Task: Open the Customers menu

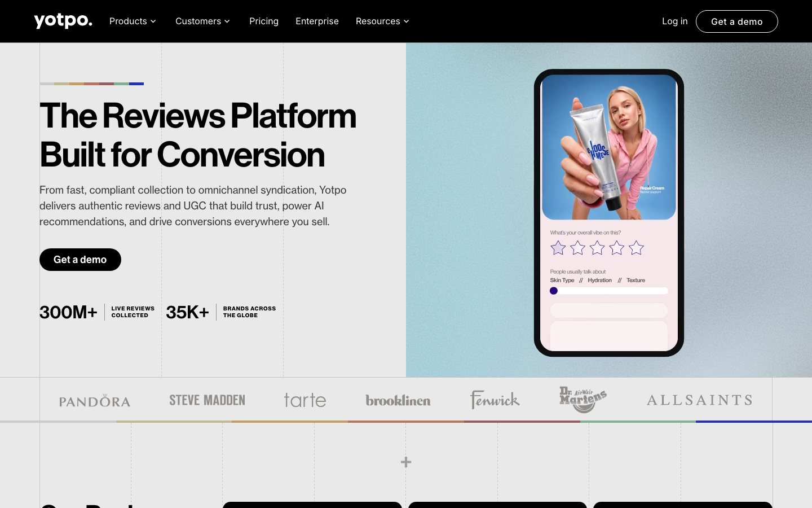Action: [202, 21]
